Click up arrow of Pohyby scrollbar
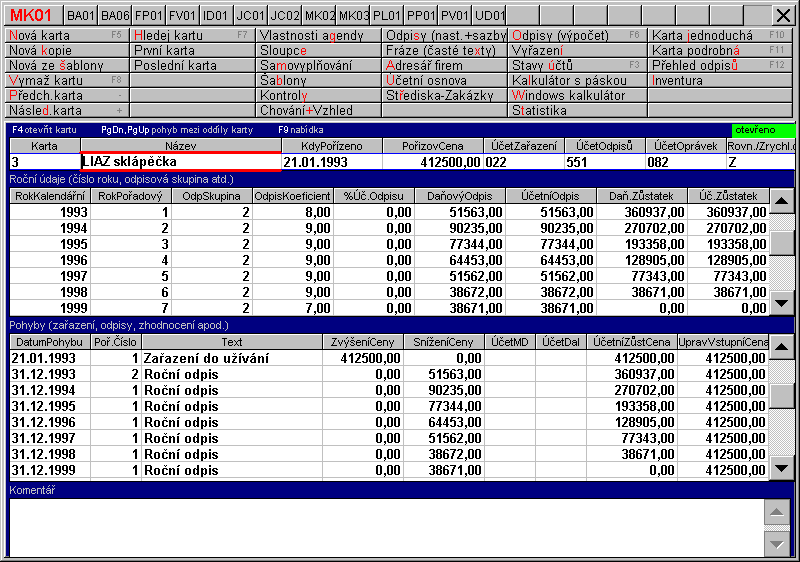Viewport: 800px width, 562px height. pos(782,347)
